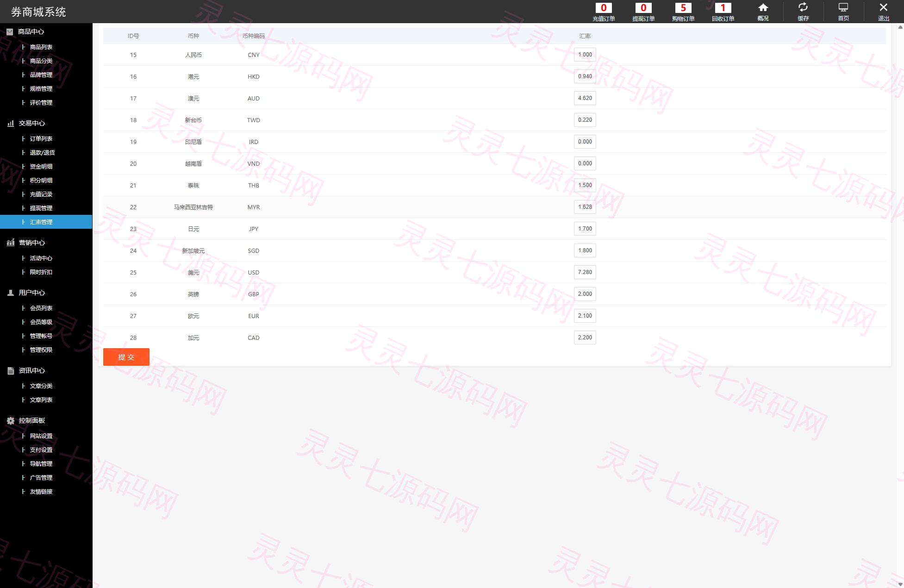Focus the USD exchange rate field
The height and width of the screenshot is (588, 904).
tap(585, 272)
